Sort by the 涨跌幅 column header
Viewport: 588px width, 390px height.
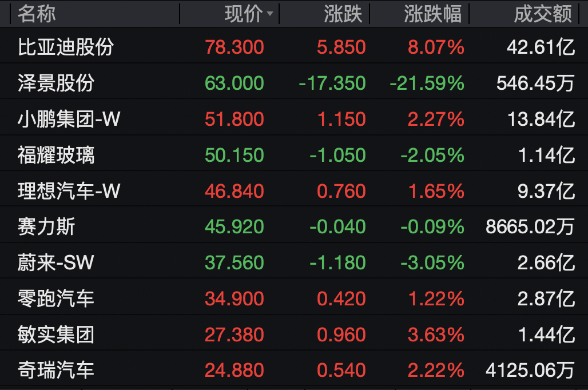pos(433,14)
